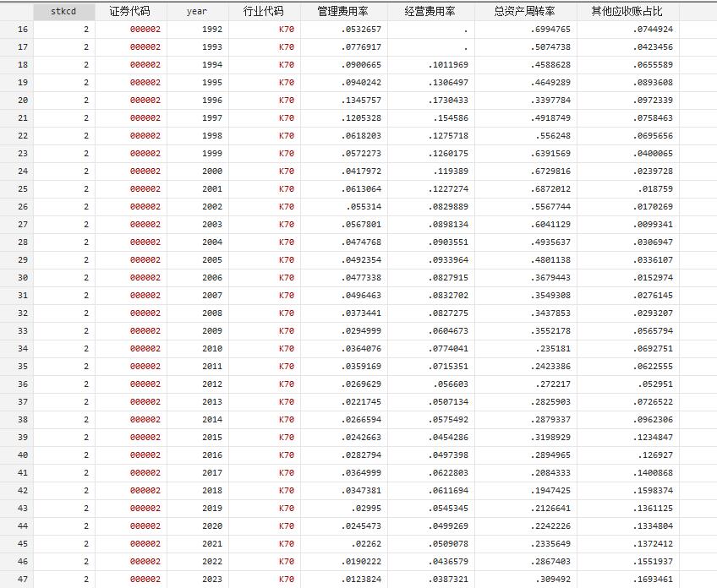Click 证券代码 000002 in 2010 row
This screenshot has height=588, width=717.
point(145,349)
